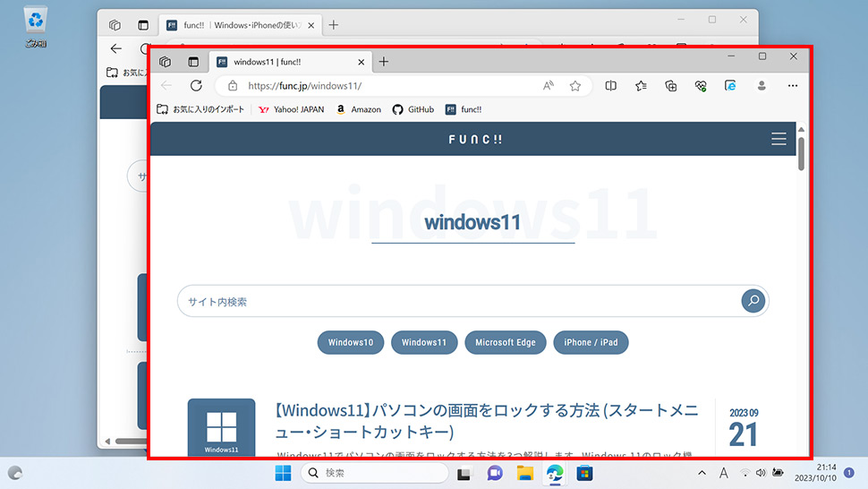868x489 pixels.
Task: Open the func!! bookmark
Action: 464,109
